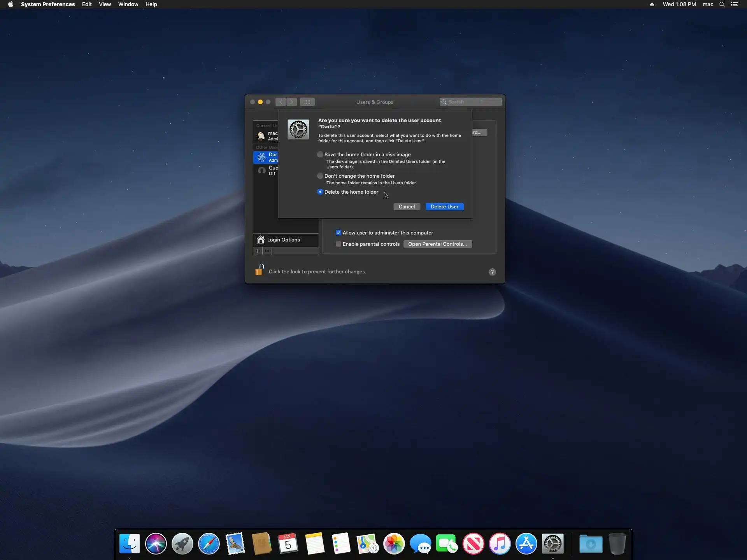Select Save the home folder in disk image
Image resolution: width=747 pixels, height=560 pixels.
(x=320, y=154)
